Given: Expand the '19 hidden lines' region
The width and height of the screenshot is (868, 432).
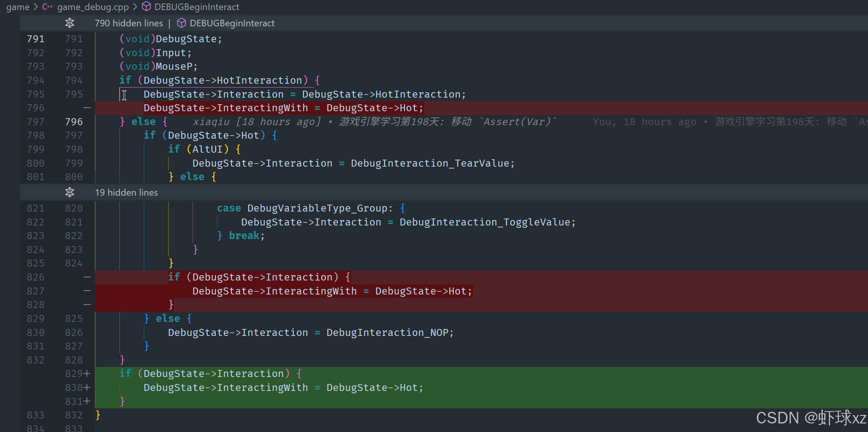Looking at the screenshot, I should (127, 193).
